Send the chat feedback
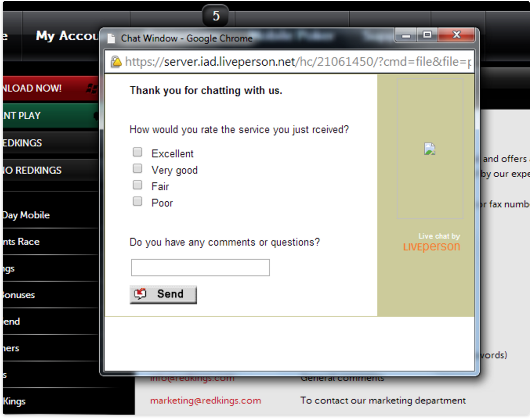530x420 pixels. 163,295
